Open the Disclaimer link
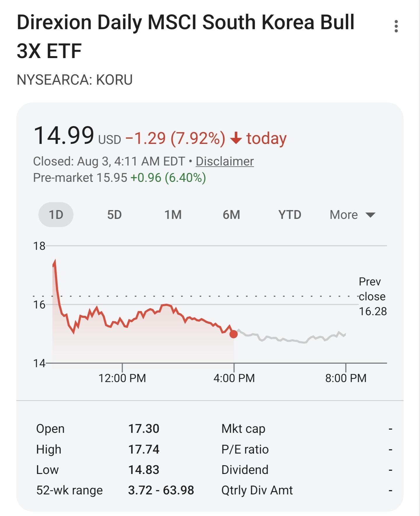The width and height of the screenshot is (420, 516). tap(225, 161)
